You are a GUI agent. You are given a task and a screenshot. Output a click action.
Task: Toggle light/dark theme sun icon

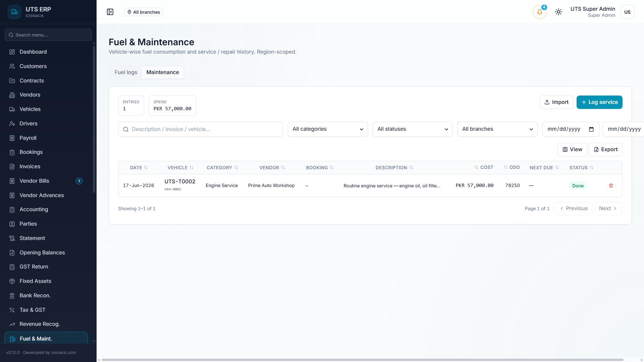(x=558, y=12)
